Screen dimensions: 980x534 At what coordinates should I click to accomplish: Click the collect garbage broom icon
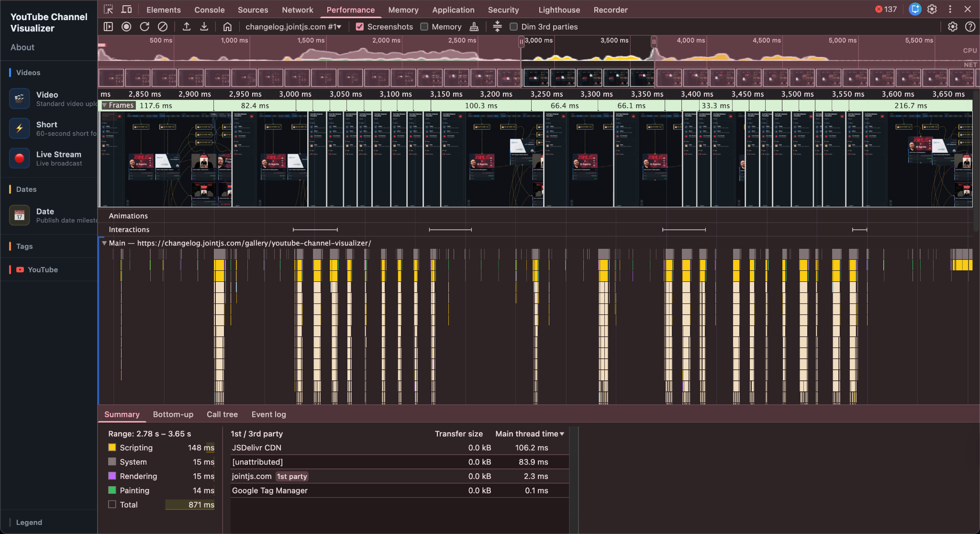[474, 27]
